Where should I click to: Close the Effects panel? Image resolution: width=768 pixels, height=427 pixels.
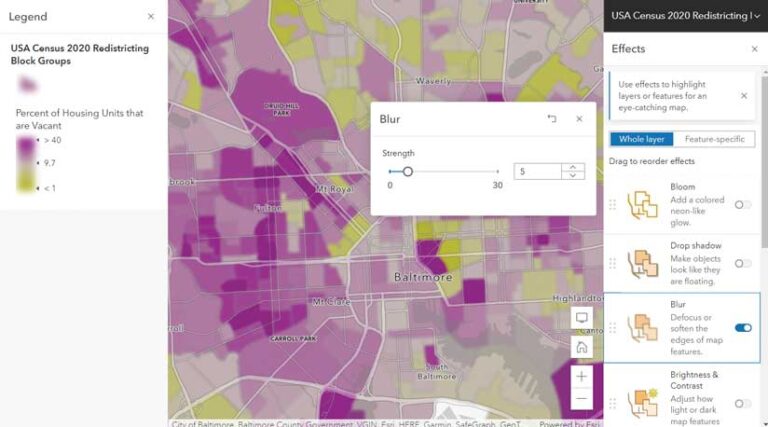pyautogui.click(x=754, y=49)
